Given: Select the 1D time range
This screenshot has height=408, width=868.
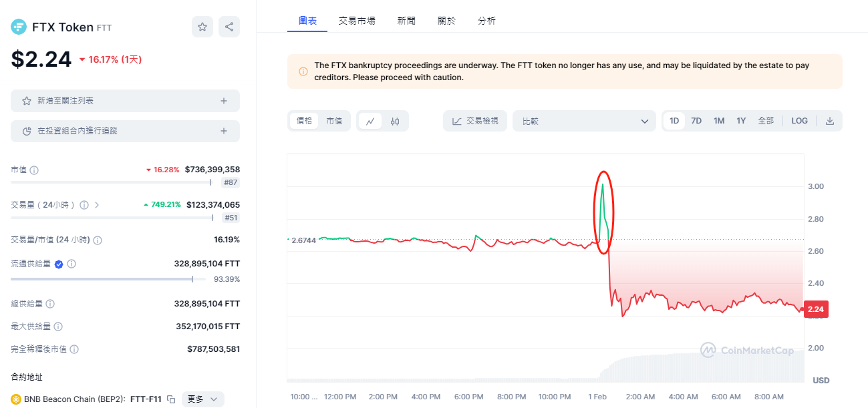Looking at the screenshot, I should point(674,121).
